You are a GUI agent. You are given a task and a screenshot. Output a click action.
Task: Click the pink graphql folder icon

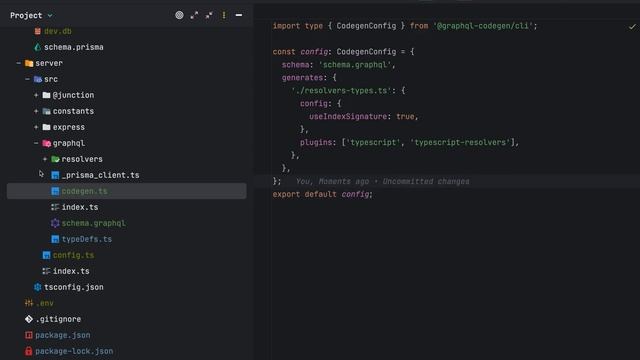point(47,143)
